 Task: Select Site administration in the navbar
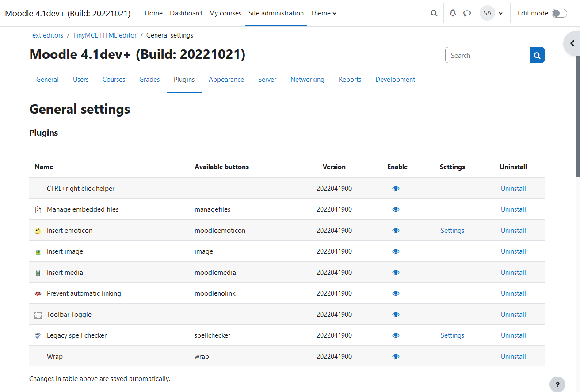pyautogui.click(x=276, y=13)
